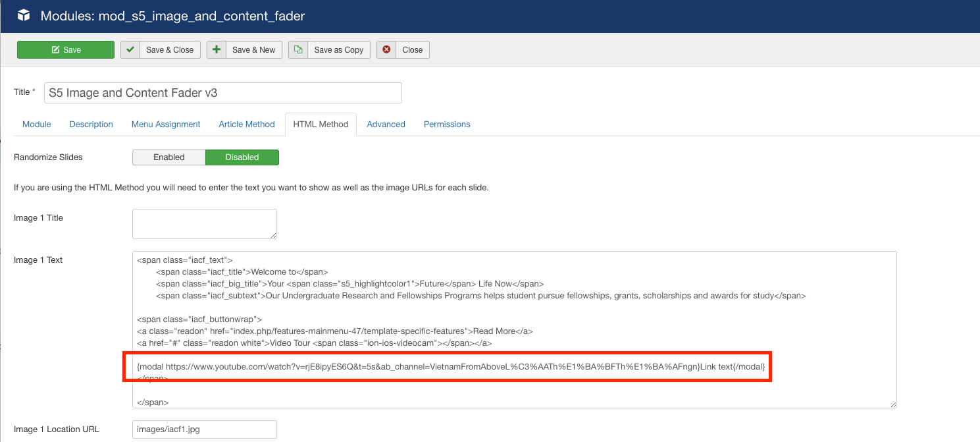The height and width of the screenshot is (442, 980).
Task: Click the Joomla module cube icon
Action: point(24,15)
